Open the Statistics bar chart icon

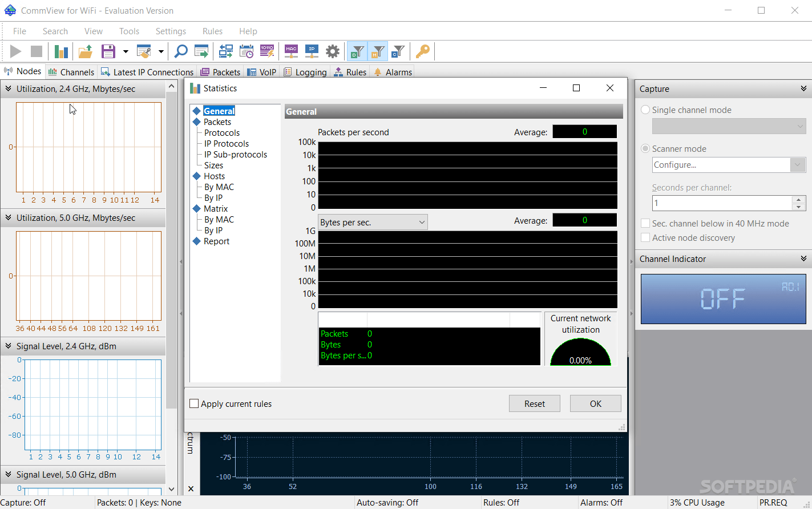point(61,51)
